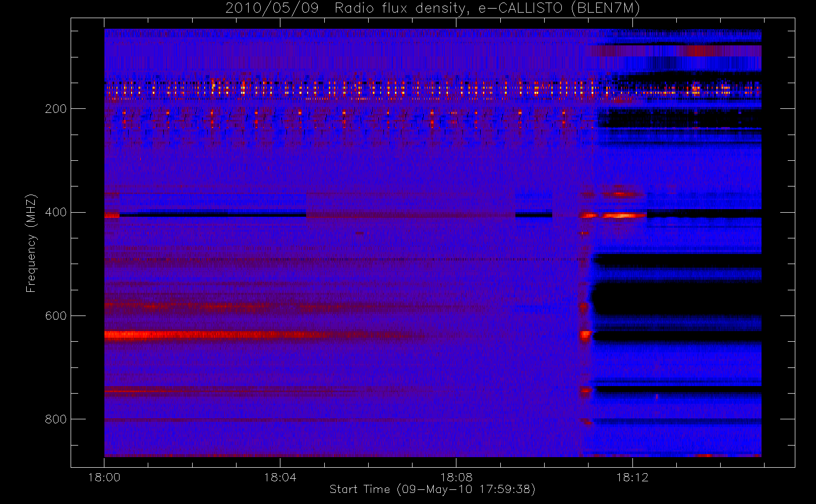Click the 18:12 time tick label
The height and width of the screenshot is (504, 816).
pyautogui.click(x=632, y=477)
